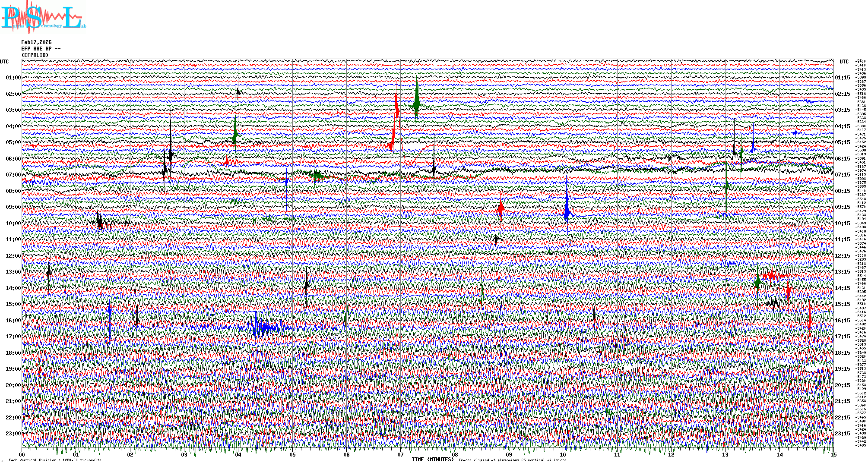
Task: Click the (EFPALIO) station name text
Action: tap(35, 55)
